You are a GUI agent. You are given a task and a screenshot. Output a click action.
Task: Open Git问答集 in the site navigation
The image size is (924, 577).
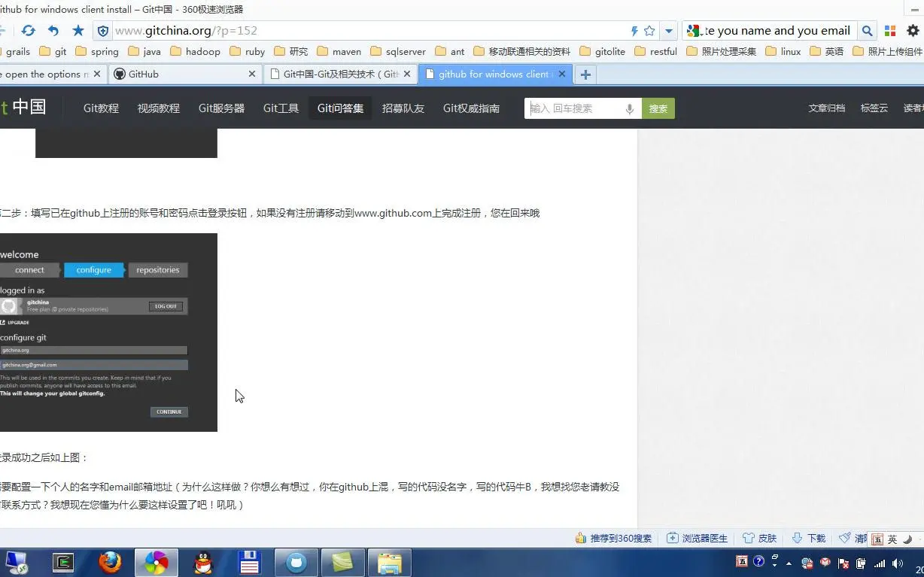(340, 108)
